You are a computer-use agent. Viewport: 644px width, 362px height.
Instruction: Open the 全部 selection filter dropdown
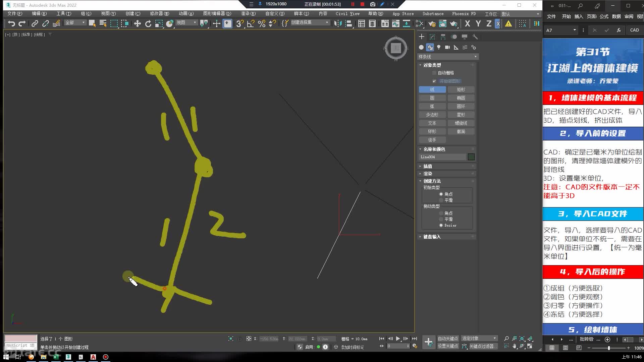point(75,22)
